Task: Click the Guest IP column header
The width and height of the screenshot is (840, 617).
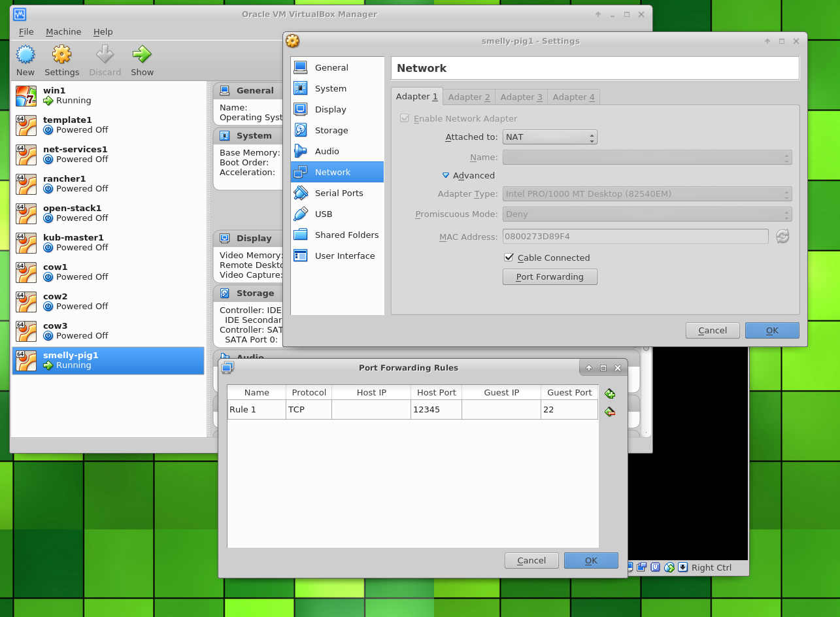Action: tap(501, 393)
